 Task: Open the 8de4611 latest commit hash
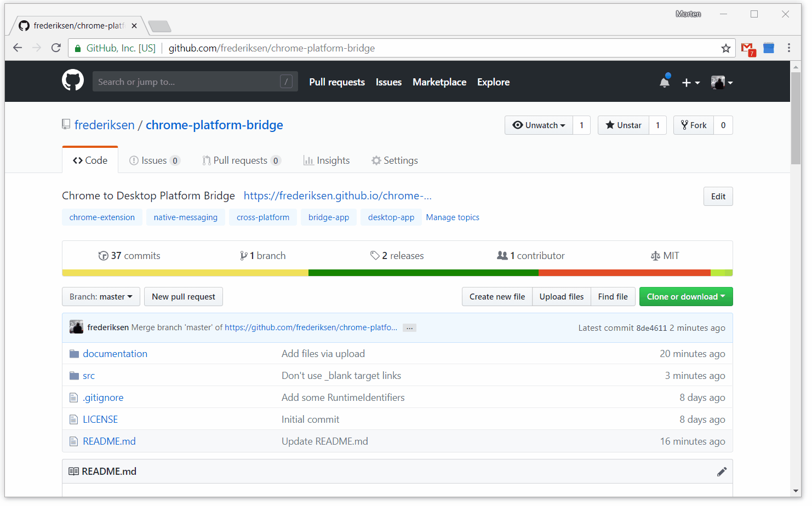click(651, 328)
